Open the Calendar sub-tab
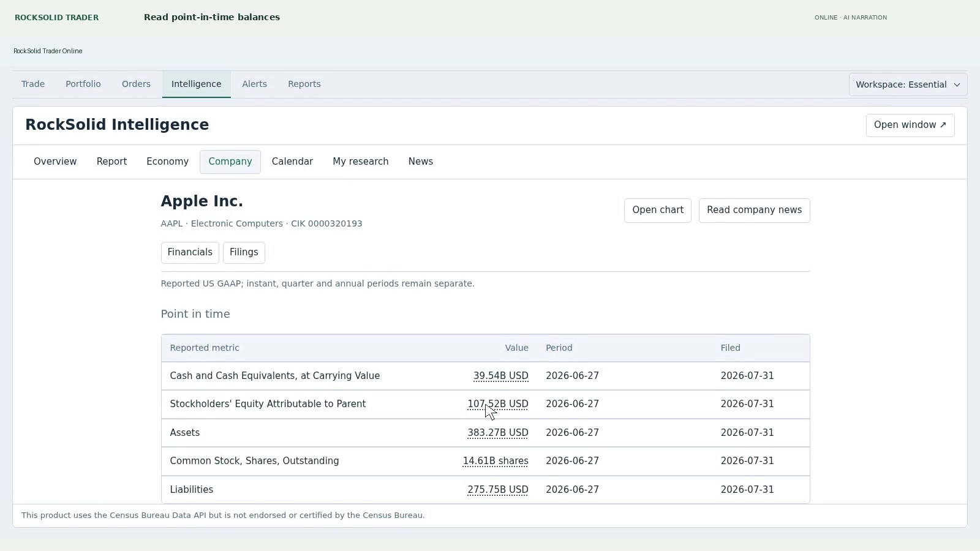 point(292,162)
